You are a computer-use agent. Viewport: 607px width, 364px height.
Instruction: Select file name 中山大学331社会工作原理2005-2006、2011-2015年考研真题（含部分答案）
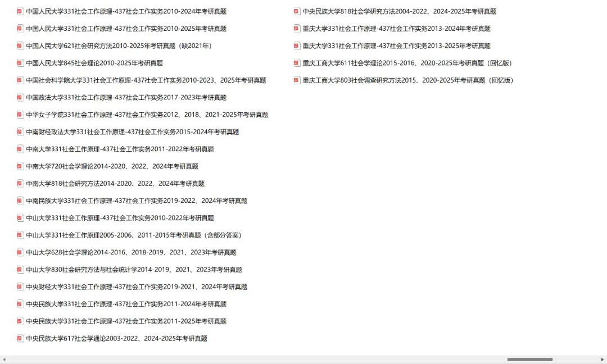point(134,235)
